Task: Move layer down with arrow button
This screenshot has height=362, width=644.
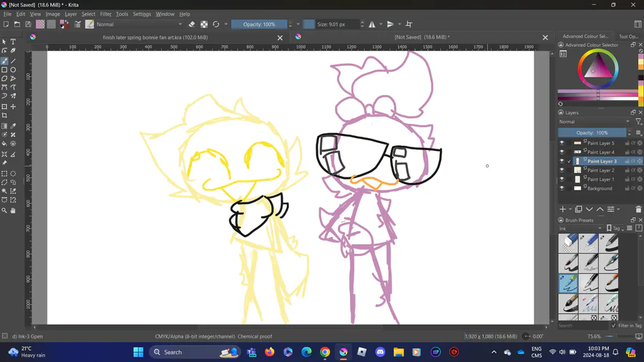Action: 590,210
